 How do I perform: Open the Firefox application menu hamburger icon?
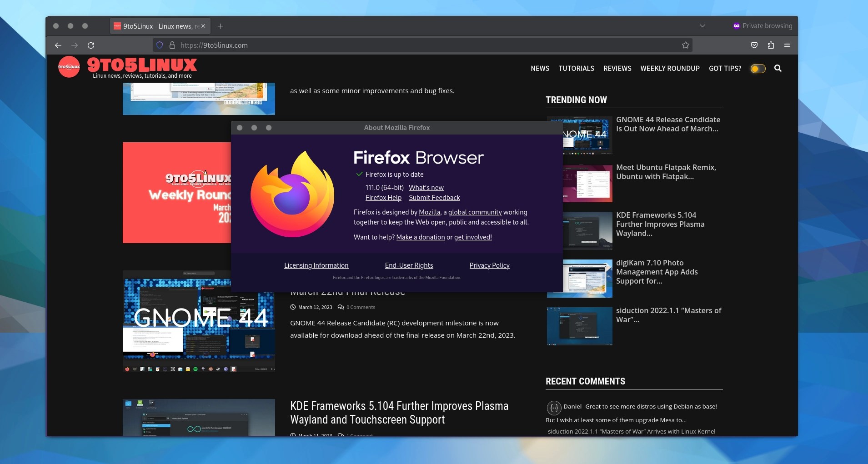(787, 45)
